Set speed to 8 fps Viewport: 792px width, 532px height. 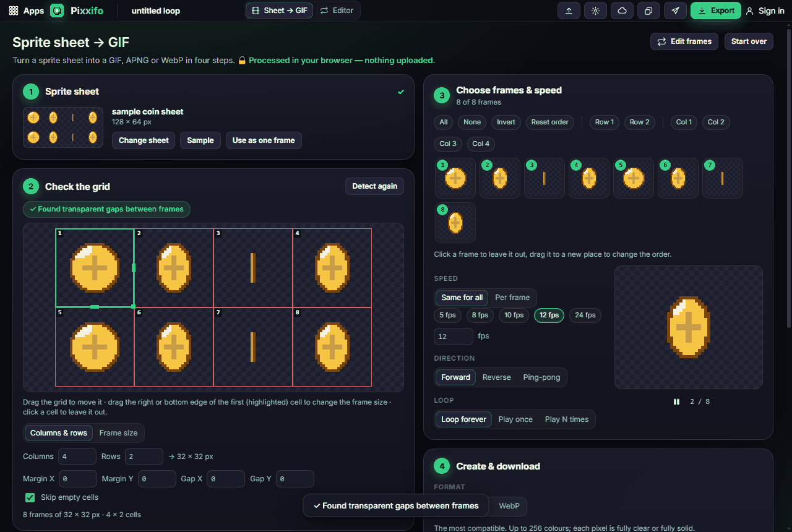480,315
